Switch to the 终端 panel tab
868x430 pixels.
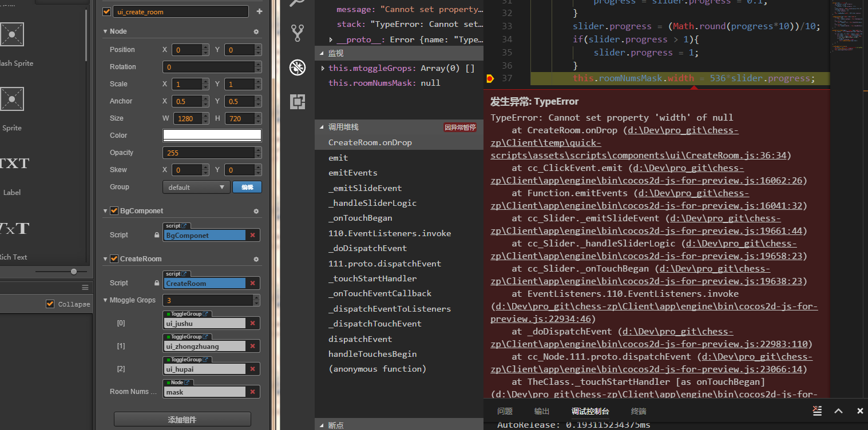[639, 411]
